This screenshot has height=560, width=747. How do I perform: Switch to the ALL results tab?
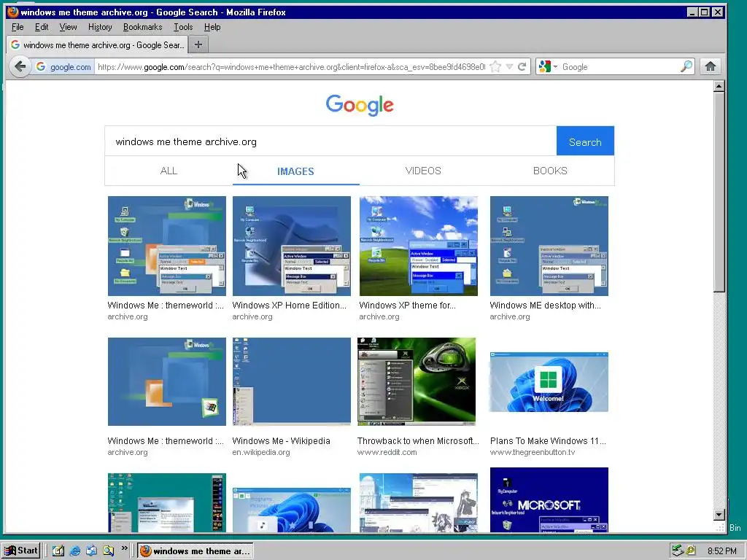pyautogui.click(x=169, y=171)
